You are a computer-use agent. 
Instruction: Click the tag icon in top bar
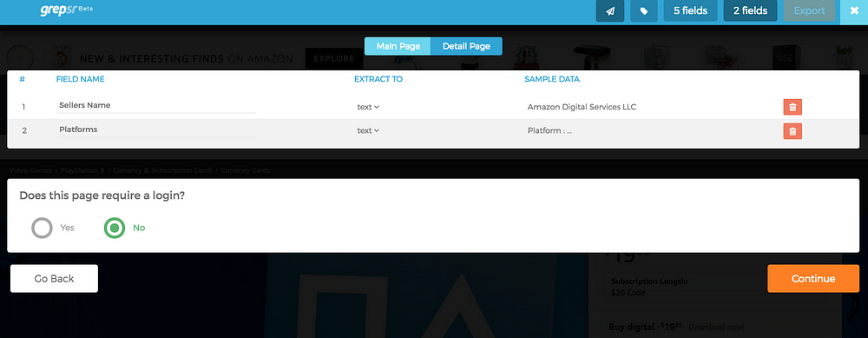[x=644, y=11]
